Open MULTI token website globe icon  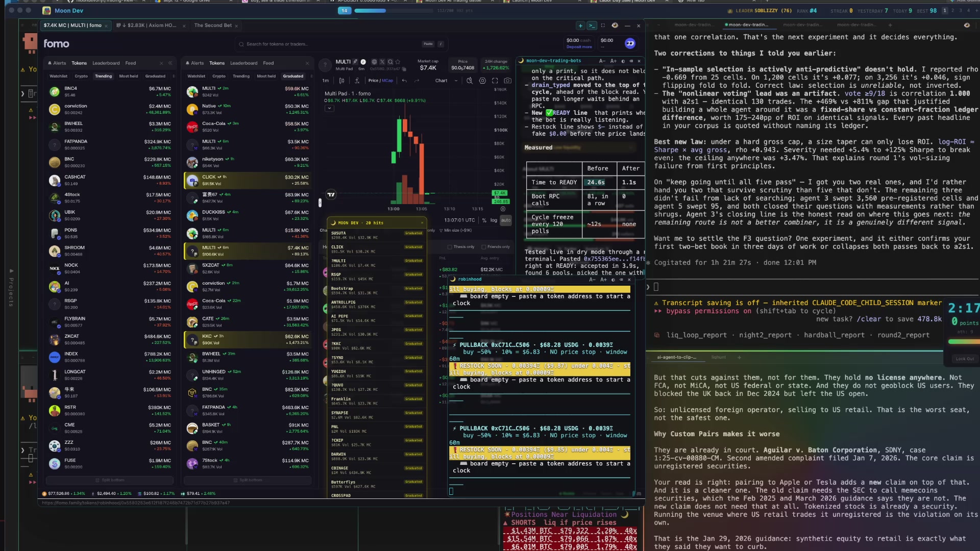[x=374, y=62]
